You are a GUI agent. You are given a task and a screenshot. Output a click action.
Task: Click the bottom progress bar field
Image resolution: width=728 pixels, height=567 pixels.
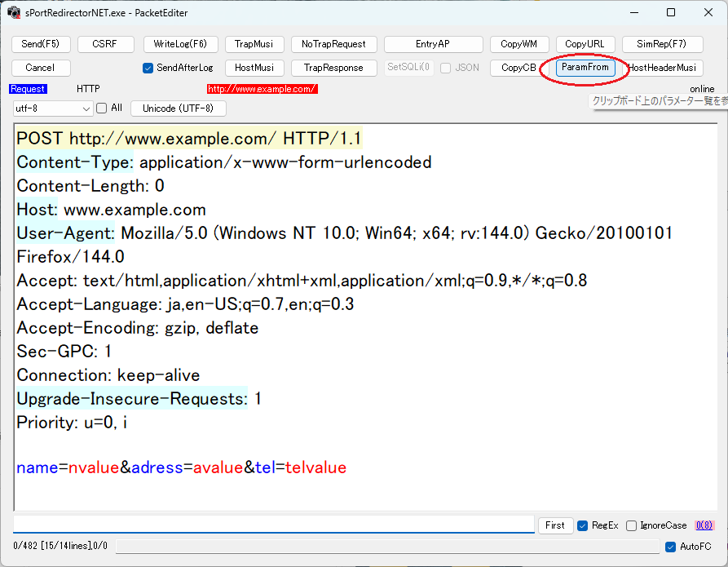pyautogui.click(x=387, y=547)
